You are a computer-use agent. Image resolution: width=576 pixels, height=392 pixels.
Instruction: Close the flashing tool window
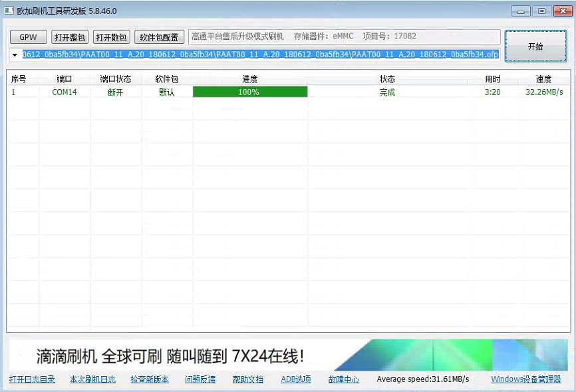tap(563, 11)
